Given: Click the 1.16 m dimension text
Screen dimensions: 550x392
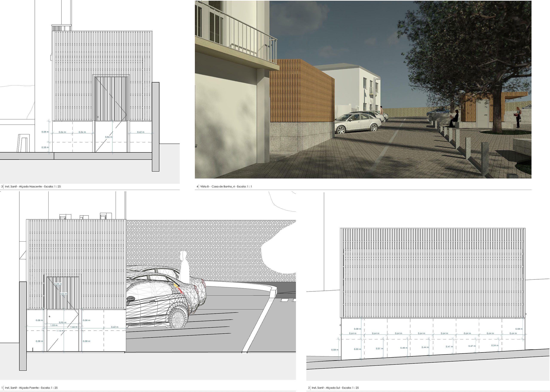Looking at the screenshot, I should tap(60, 330).
